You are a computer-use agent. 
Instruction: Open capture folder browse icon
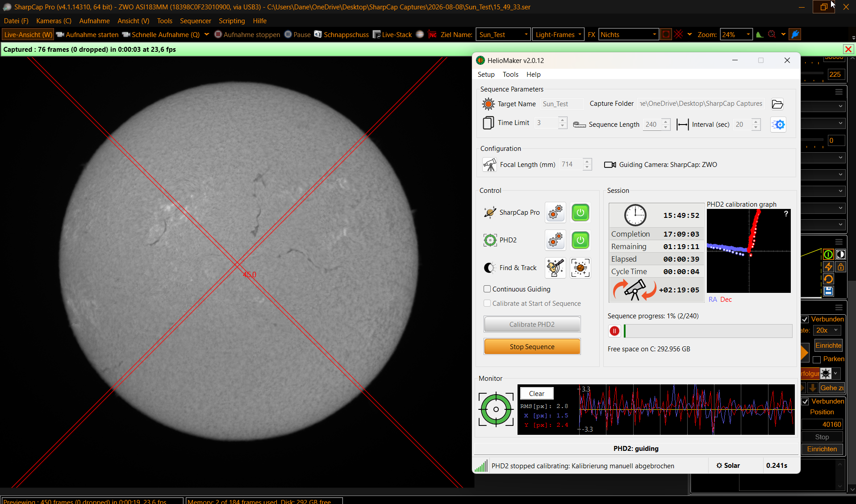click(777, 104)
